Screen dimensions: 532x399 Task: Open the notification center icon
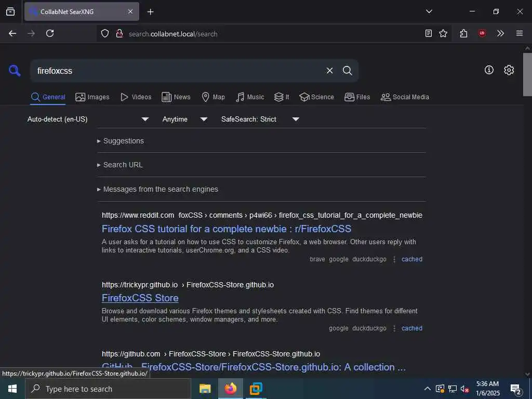point(515,389)
